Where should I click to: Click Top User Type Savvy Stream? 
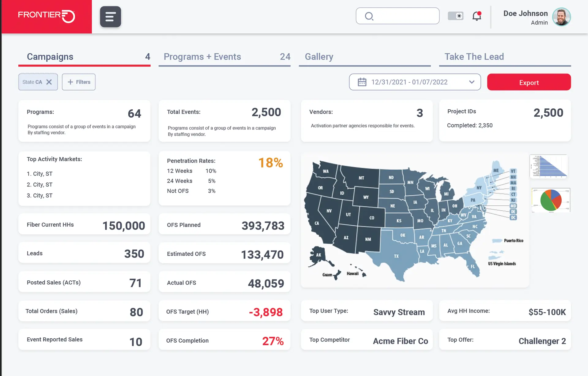click(399, 312)
